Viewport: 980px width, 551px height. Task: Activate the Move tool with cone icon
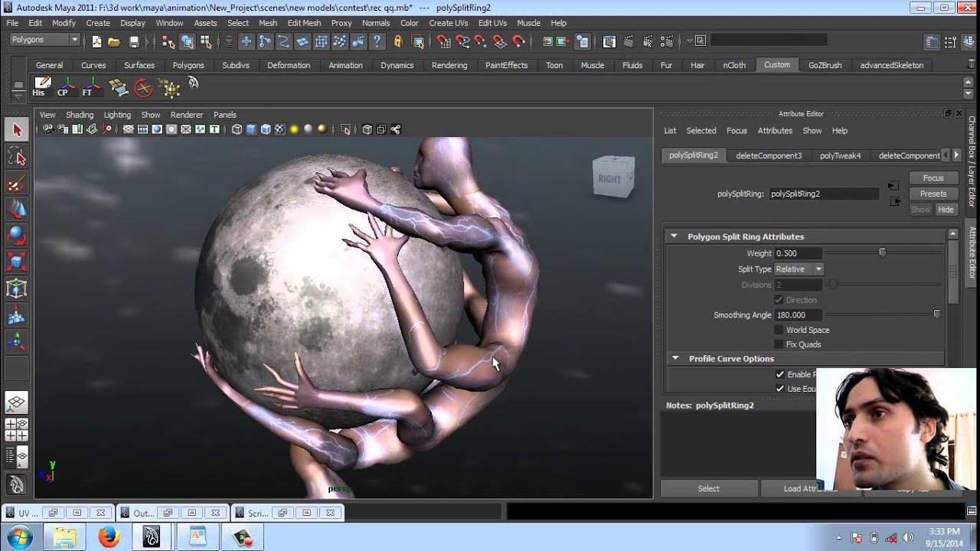coord(17,210)
